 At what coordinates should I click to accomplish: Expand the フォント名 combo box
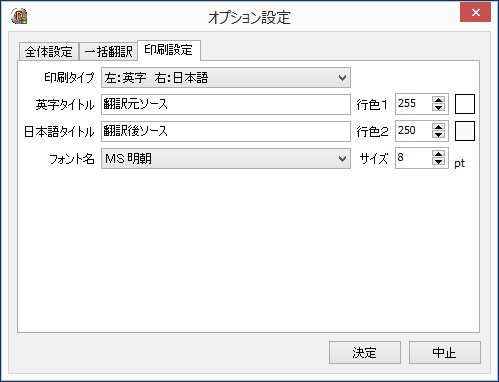pos(226,158)
